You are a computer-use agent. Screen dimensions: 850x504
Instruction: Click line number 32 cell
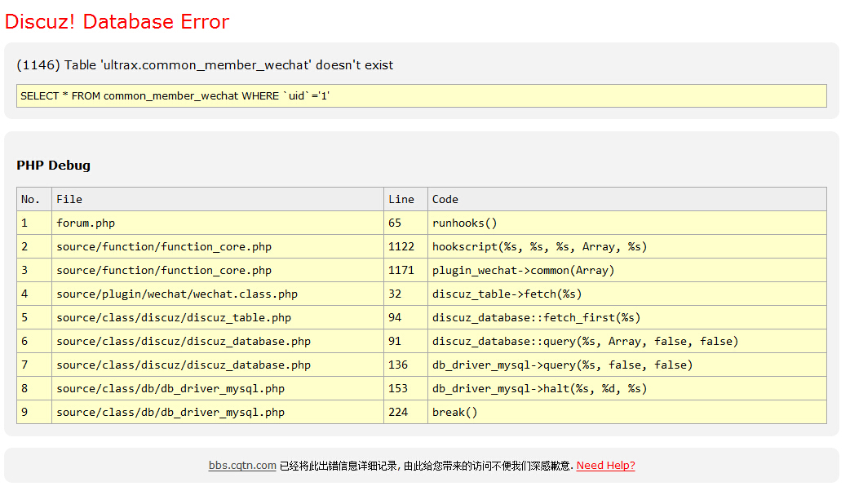tap(405, 294)
